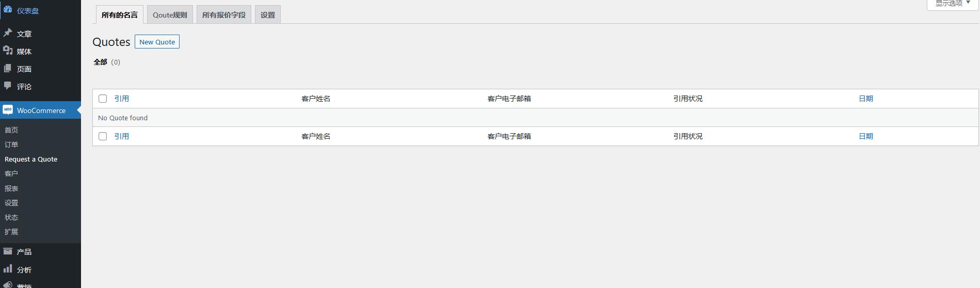Click the pushpin icon for 文章

click(8, 33)
